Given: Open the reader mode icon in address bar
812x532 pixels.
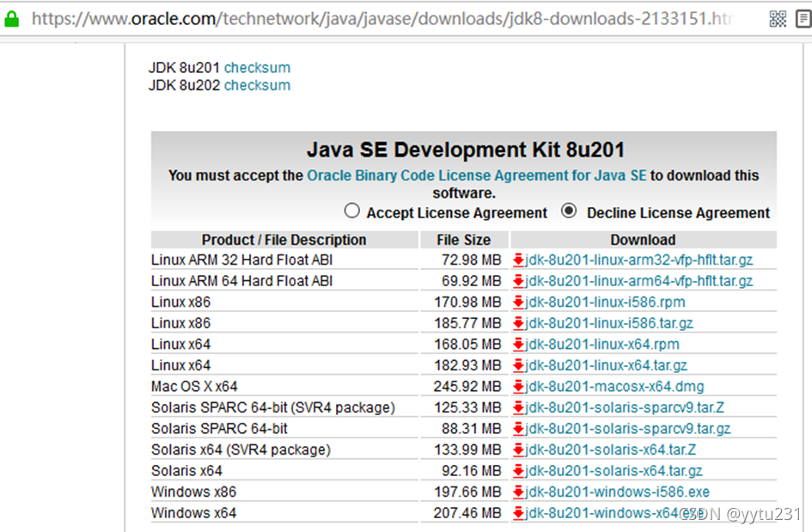Looking at the screenshot, I should [803, 19].
